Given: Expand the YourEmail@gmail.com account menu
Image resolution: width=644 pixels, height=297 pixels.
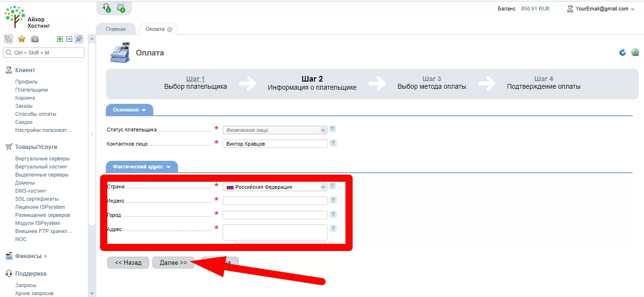Looking at the screenshot, I should [601, 9].
